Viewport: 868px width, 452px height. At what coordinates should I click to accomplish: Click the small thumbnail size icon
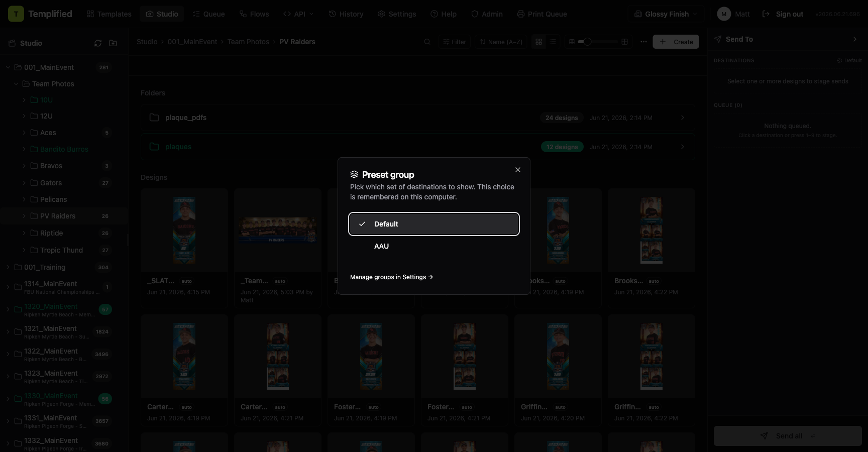click(572, 42)
